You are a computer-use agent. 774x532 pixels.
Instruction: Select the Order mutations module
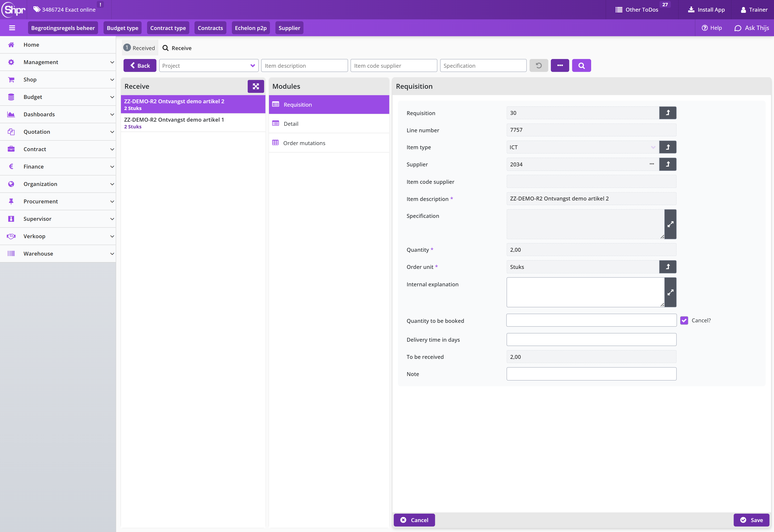(x=329, y=143)
